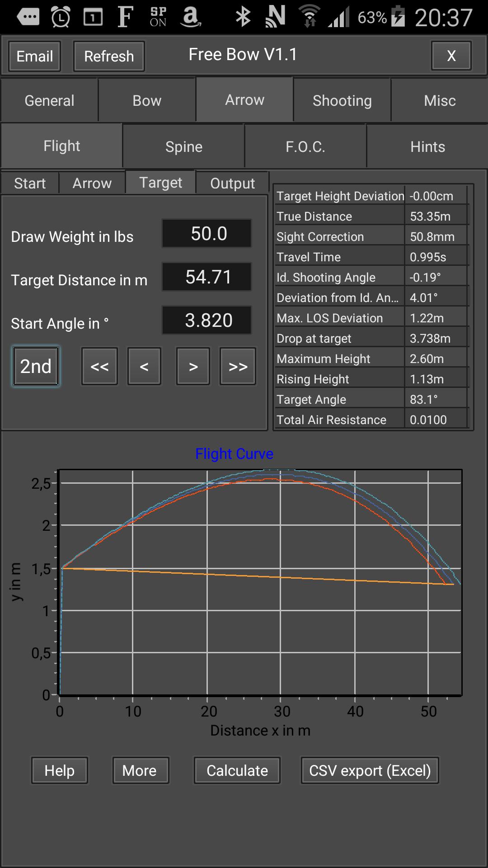Tap the single left arrow stepper button
Screen dimensions: 488x868
(144, 366)
